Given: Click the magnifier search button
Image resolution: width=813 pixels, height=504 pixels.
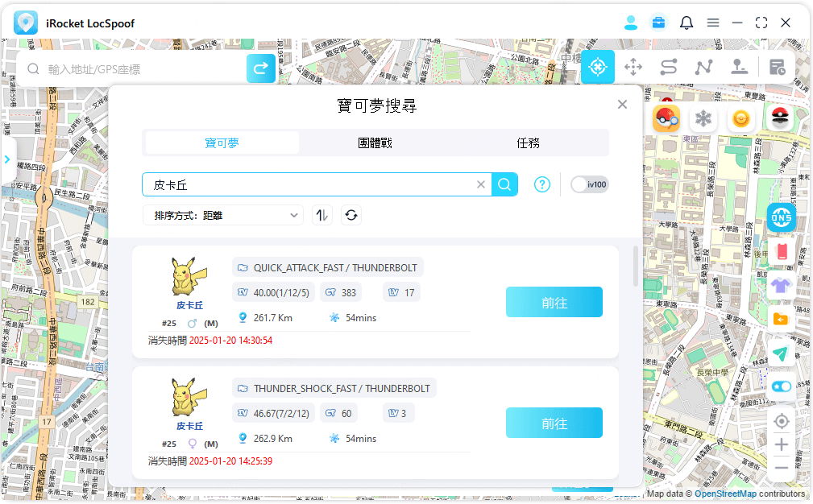Looking at the screenshot, I should pyautogui.click(x=504, y=184).
